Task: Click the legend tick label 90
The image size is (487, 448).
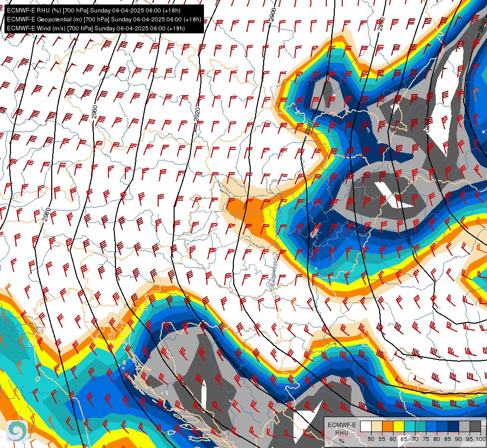Action: pyautogui.click(x=459, y=440)
